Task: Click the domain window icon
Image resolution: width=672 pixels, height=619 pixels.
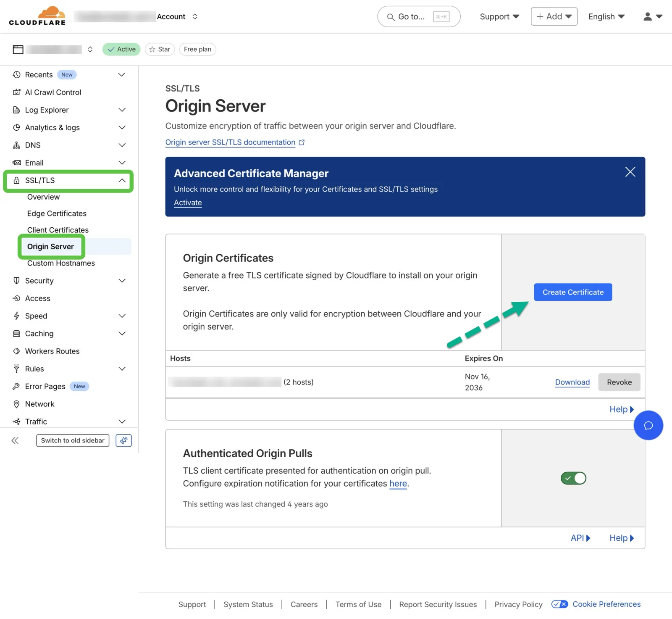Action: (x=18, y=50)
